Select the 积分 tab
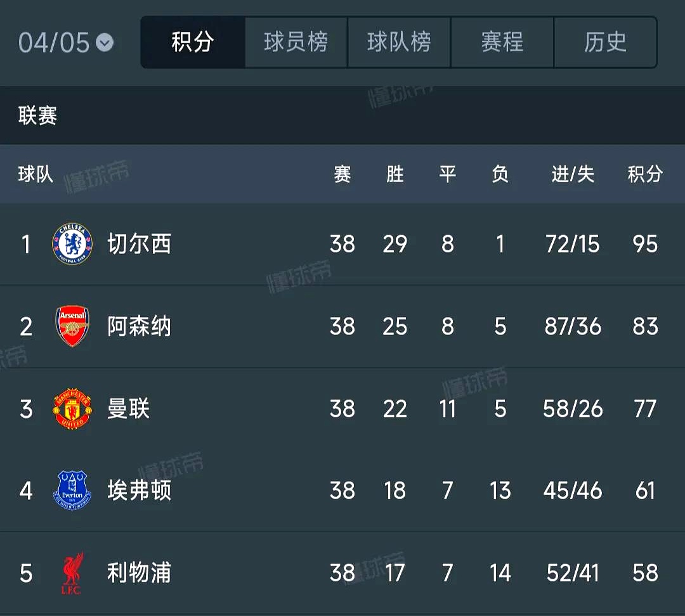 (193, 42)
